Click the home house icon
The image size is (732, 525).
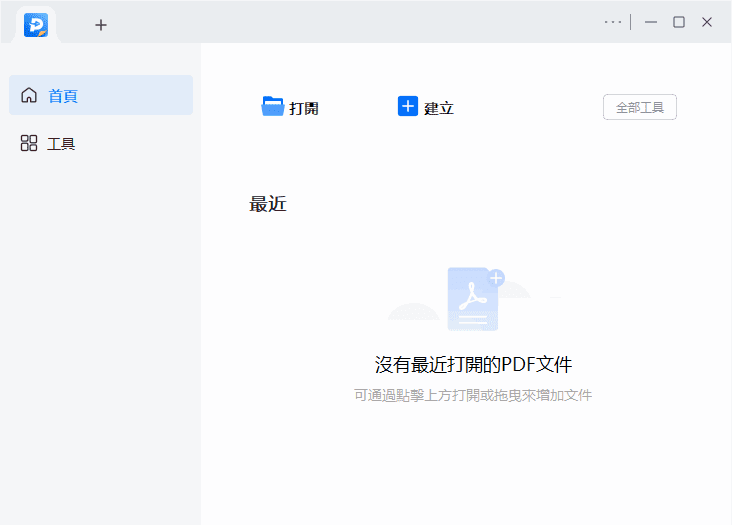coord(29,95)
